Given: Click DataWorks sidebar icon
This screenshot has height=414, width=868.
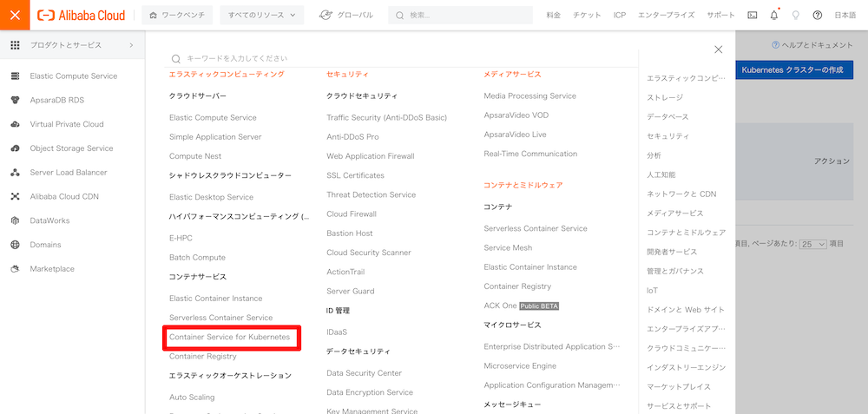Looking at the screenshot, I should click(x=15, y=220).
